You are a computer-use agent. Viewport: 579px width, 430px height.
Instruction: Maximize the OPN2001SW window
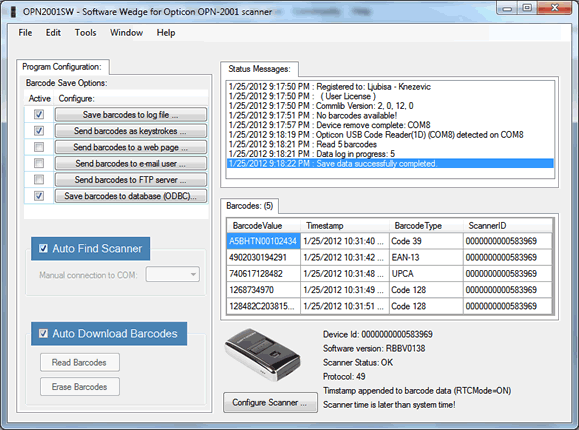click(527, 8)
